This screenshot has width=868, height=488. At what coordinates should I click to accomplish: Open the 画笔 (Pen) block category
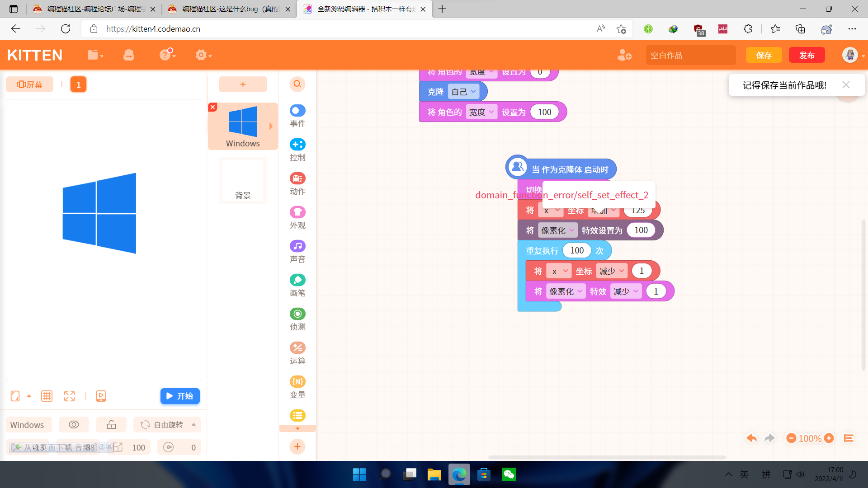point(297,285)
